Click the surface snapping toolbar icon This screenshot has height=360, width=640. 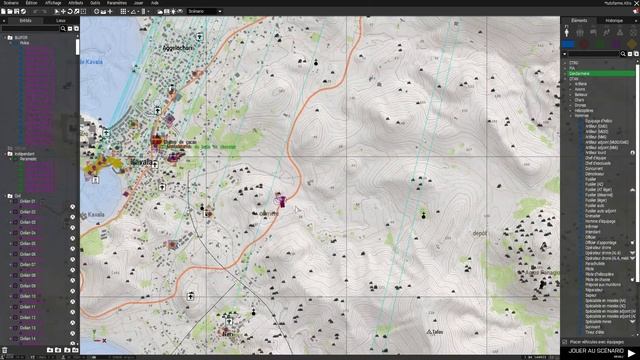[x=103, y=11]
